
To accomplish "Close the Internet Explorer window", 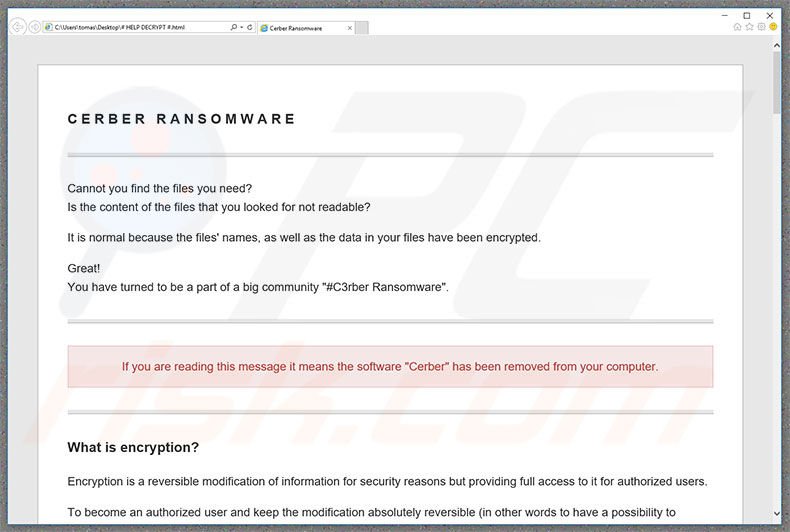I will [x=769, y=16].
